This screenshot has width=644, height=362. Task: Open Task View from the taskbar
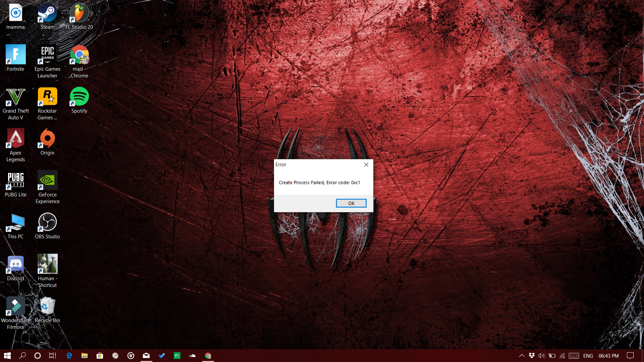(53, 356)
